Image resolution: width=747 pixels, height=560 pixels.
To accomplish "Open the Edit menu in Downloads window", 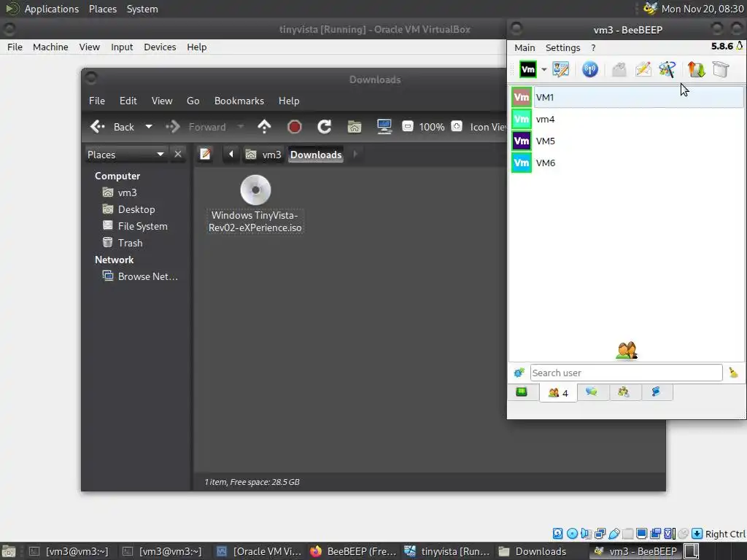I will (x=128, y=101).
